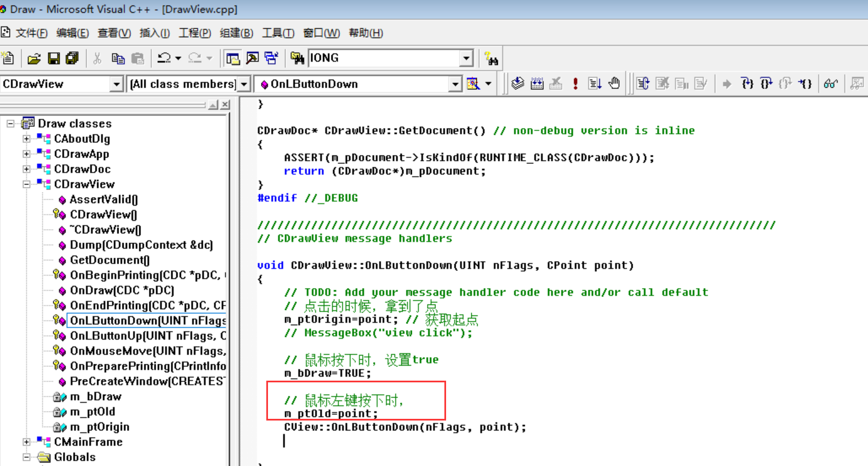Image resolution: width=868 pixels, height=466 pixels.
Task: Select the m_ptOrigin member variable
Action: click(x=99, y=427)
